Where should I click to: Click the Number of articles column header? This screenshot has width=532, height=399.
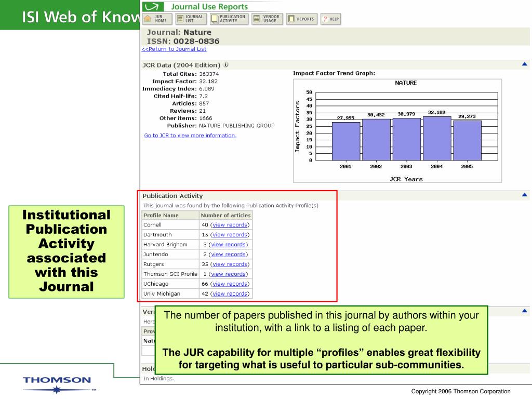click(x=225, y=215)
